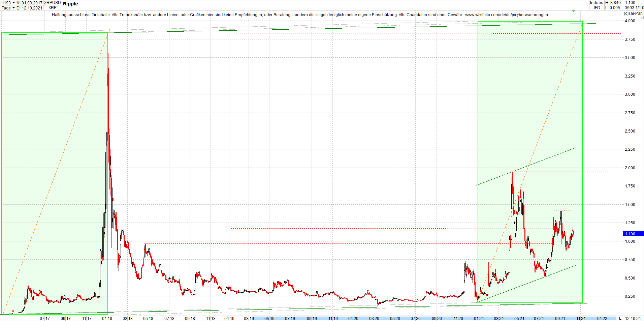Click the green triangle alert marker top right
Screen dimensions: 644x321
(x=573, y=10)
